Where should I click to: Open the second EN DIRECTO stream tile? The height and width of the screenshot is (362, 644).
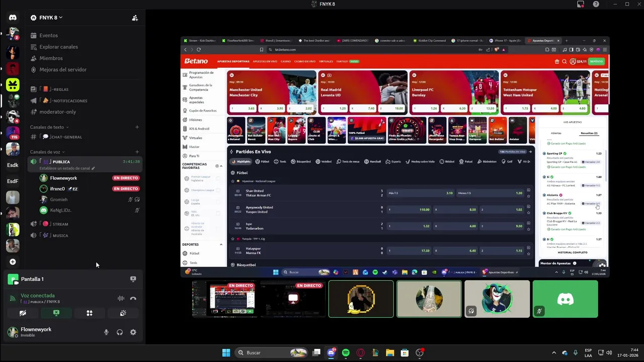pos(293,299)
